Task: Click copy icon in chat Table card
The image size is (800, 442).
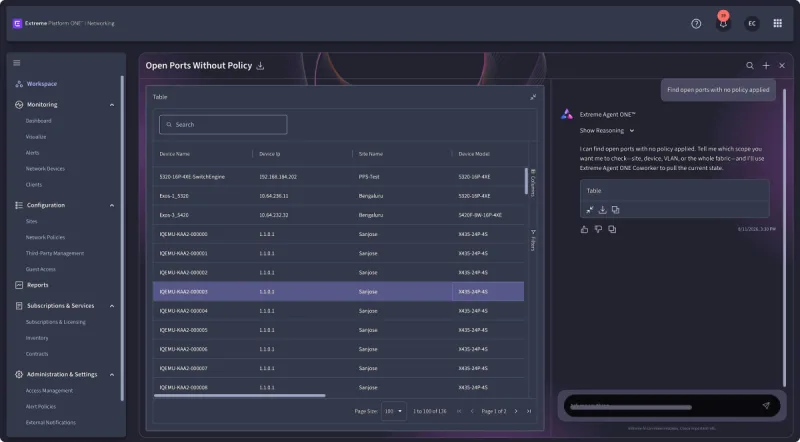Action: point(615,210)
